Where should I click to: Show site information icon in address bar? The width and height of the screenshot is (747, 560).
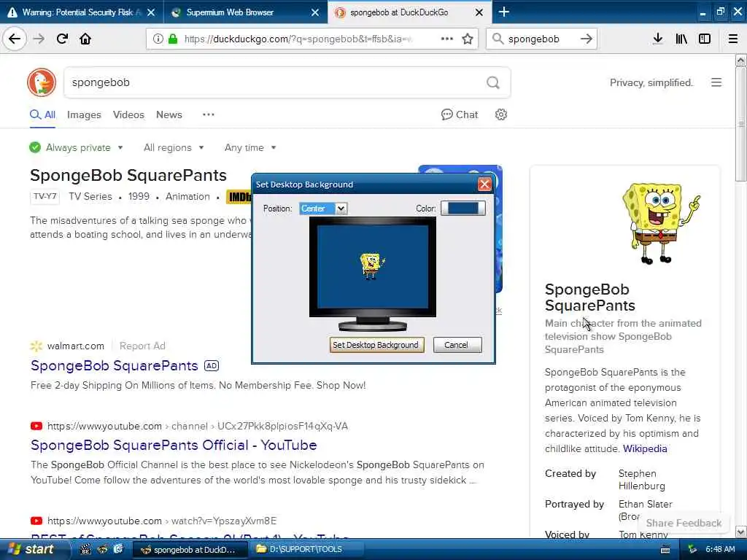click(158, 39)
